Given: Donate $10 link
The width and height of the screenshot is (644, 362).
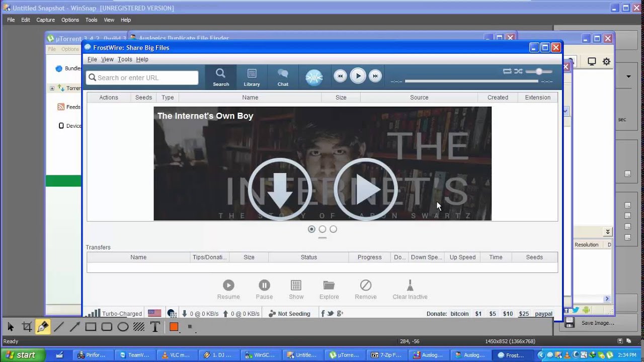Looking at the screenshot, I should pos(508,314).
